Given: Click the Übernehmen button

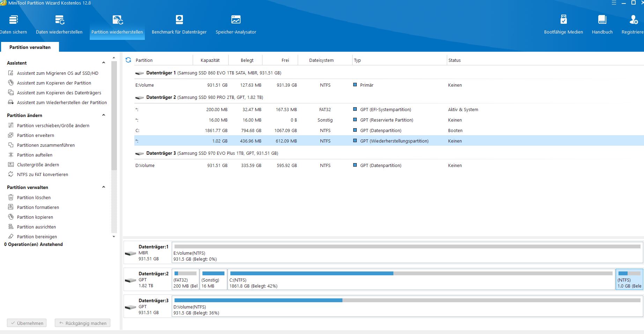Looking at the screenshot, I should 27,323.
